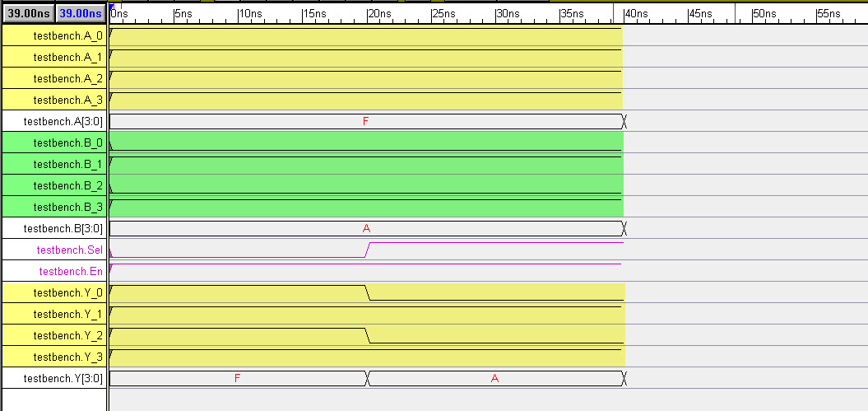The height and width of the screenshot is (411, 868).
Task: Click the Y_0 falling edge near 20ns
Action: coord(368,292)
